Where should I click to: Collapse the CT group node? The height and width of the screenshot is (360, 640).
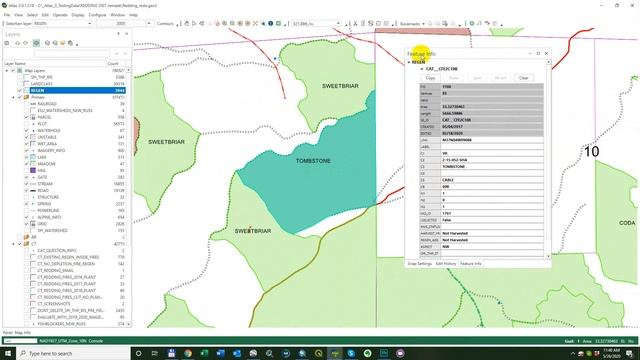(x=13, y=244)
